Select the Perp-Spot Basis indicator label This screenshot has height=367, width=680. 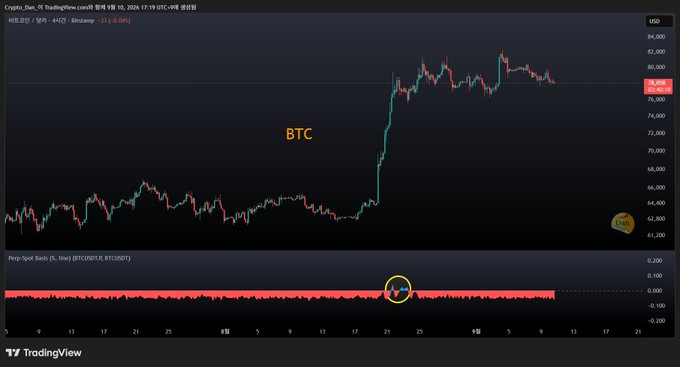pos(69,258)
